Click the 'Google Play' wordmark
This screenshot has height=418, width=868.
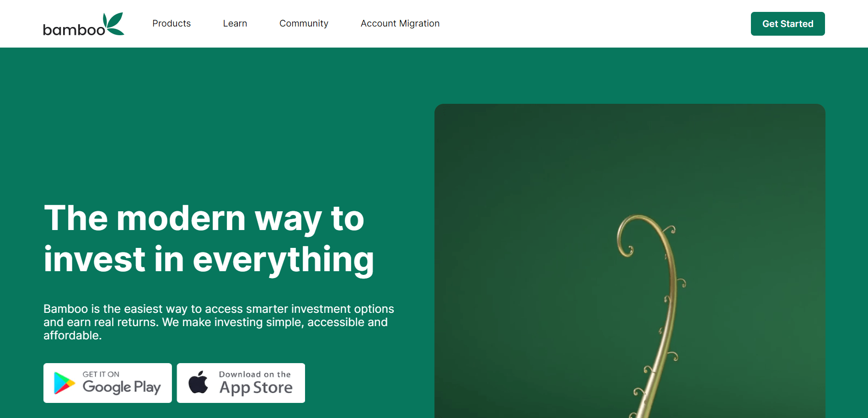click(122, 387)
